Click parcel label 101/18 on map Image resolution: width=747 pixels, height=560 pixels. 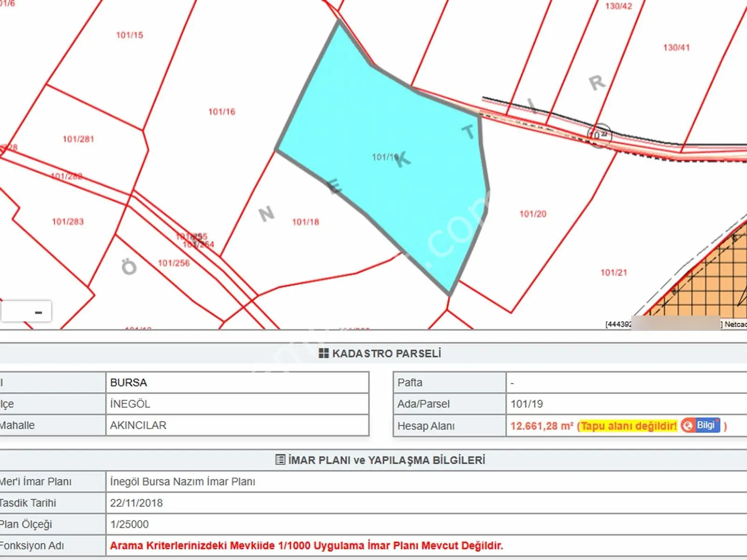coord(305,222)
